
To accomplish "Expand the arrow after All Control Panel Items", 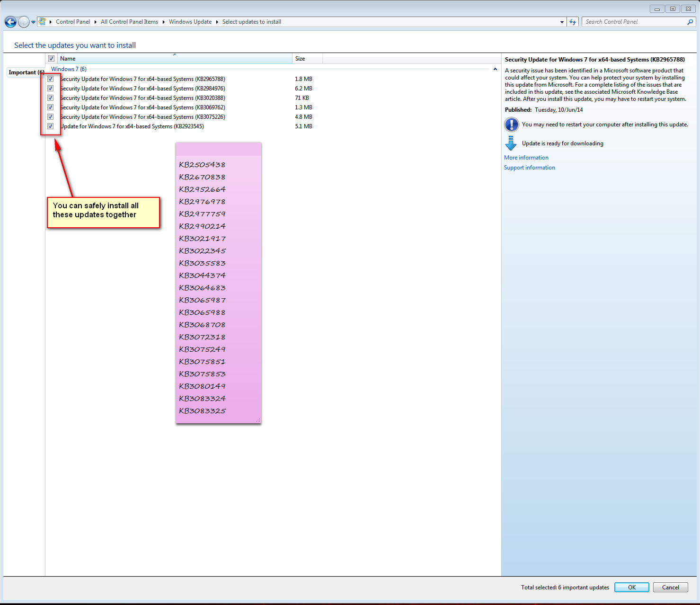I will [164, 22].
